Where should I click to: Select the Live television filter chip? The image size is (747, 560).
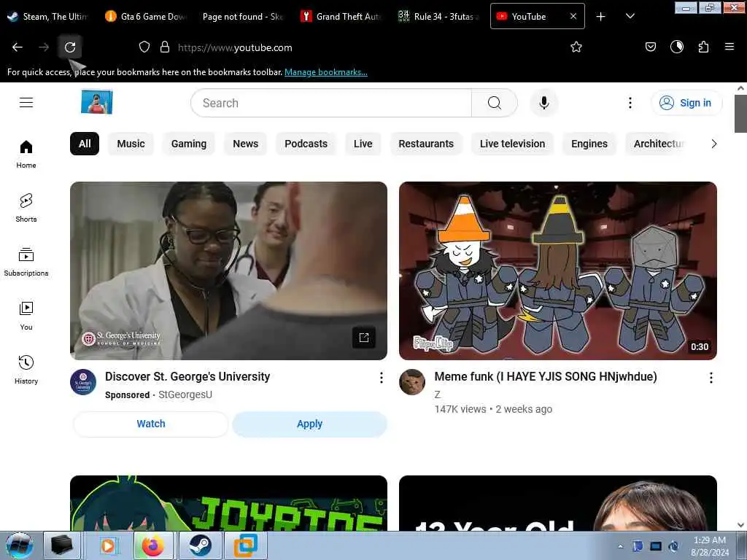[512, 144]
